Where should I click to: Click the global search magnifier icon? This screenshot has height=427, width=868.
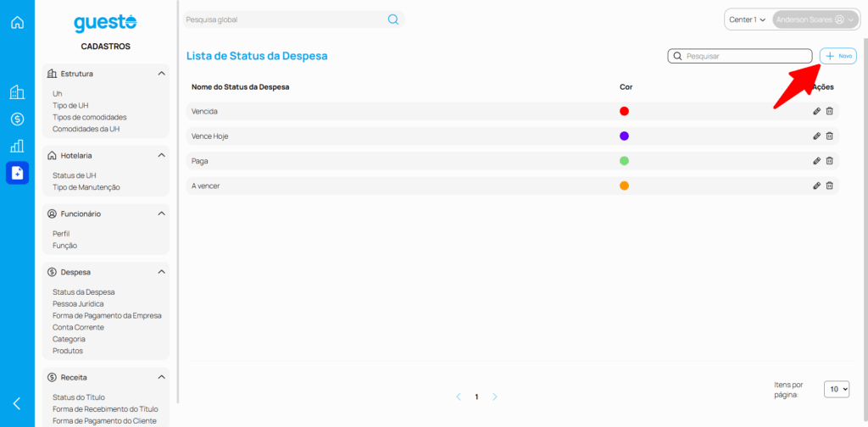[393, 19]
